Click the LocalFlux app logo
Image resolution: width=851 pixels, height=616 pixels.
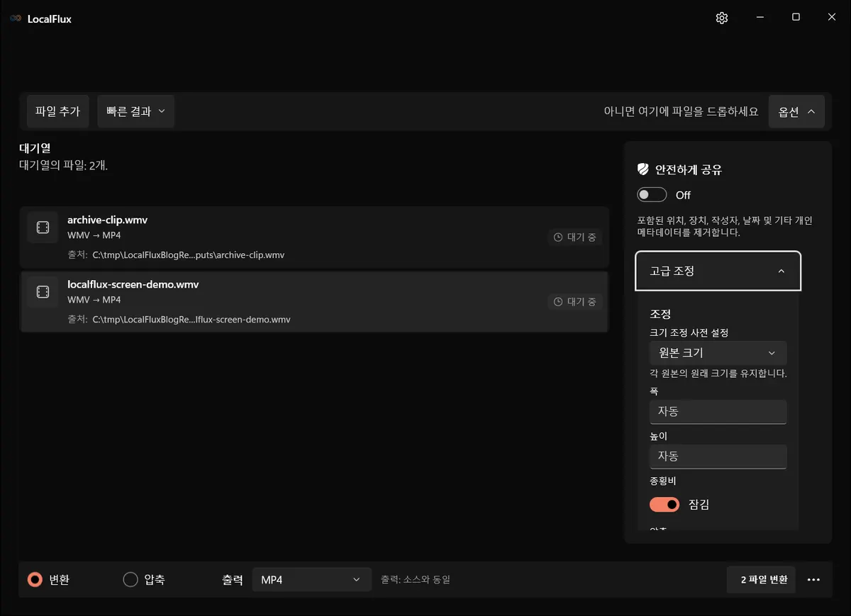(x=16, y=18)
